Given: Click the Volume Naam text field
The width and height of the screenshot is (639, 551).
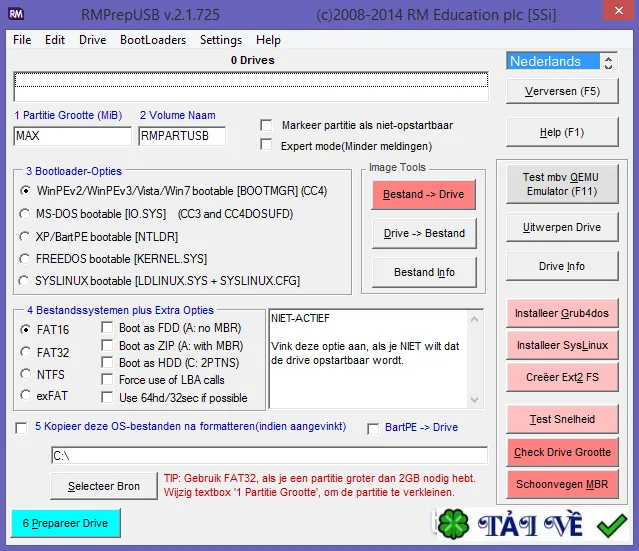Looking at the screenshot, I should pos(182,136).
